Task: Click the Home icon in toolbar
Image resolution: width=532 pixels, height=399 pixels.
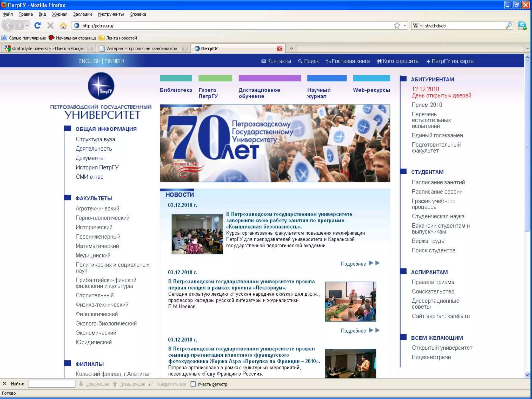Action: (x=63, y=25)
